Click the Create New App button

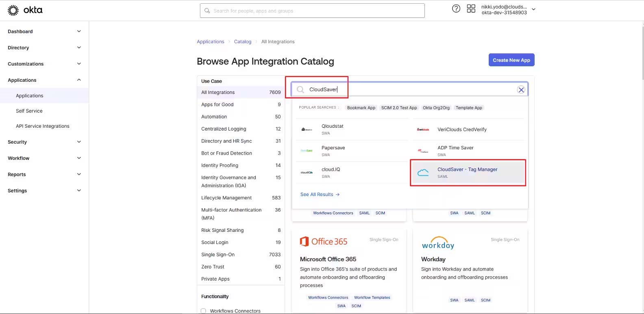tap(511, 60)
